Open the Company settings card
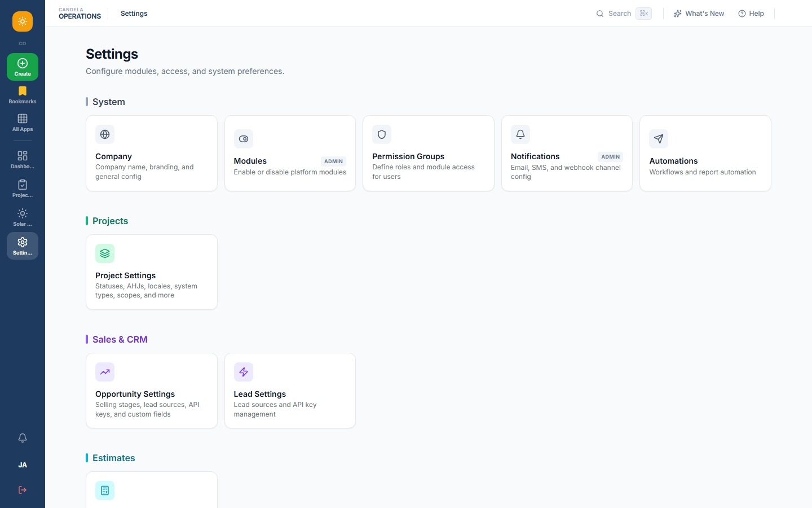 point(152,154)
